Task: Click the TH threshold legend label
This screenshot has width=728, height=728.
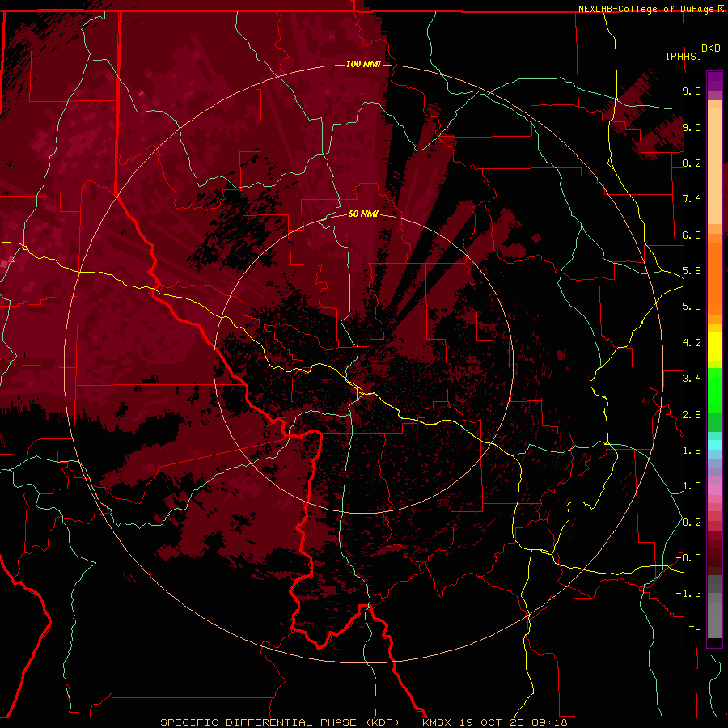Action: (x=695, y=630)
